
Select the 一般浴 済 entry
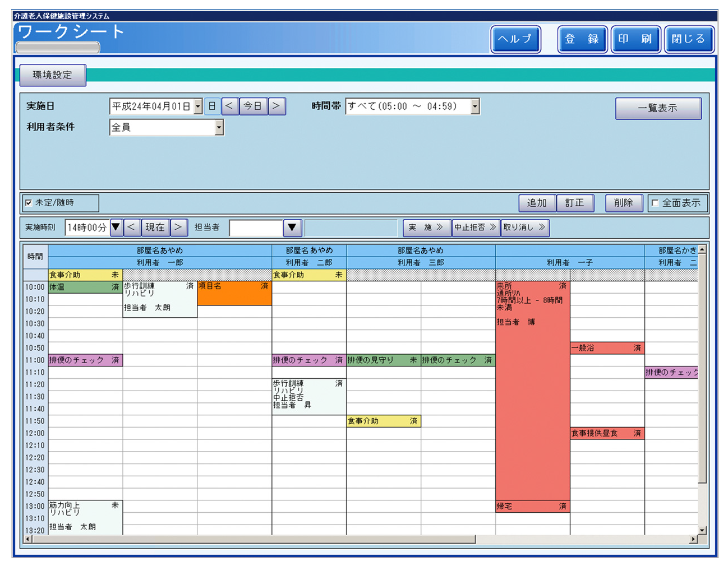click(607, 348)
